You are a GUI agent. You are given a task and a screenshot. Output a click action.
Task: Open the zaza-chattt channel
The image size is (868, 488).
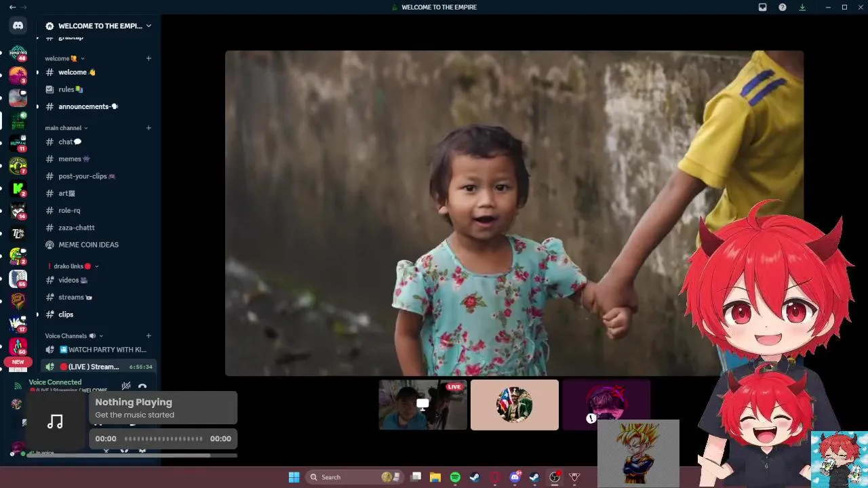[x=98, y=228]
